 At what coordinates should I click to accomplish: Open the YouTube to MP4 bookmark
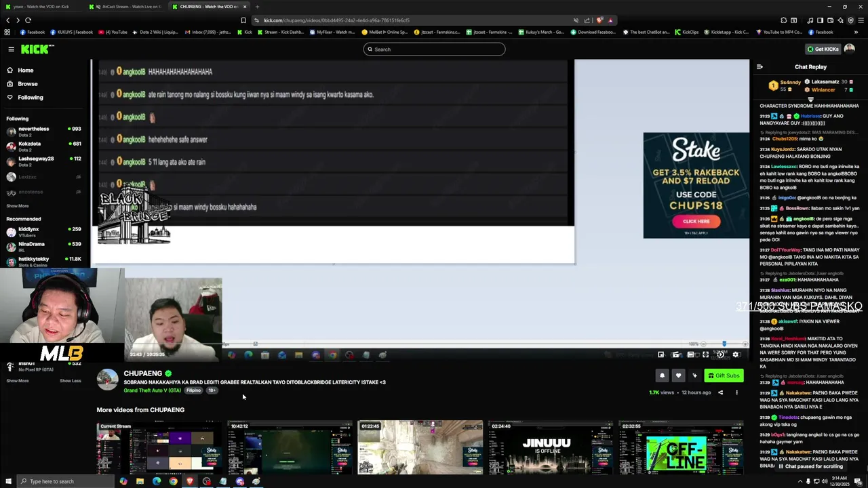point(778,32)
